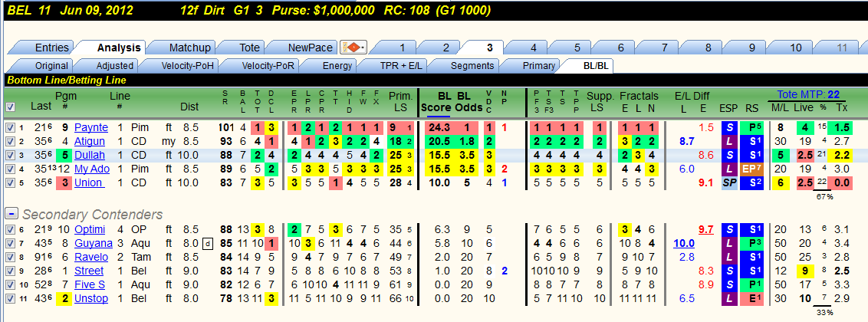Uncheck the checkbox for row 4 My Ado
The height and width of the screenshot is (322, 868).
pyautogui.click(x=9, y=169)
